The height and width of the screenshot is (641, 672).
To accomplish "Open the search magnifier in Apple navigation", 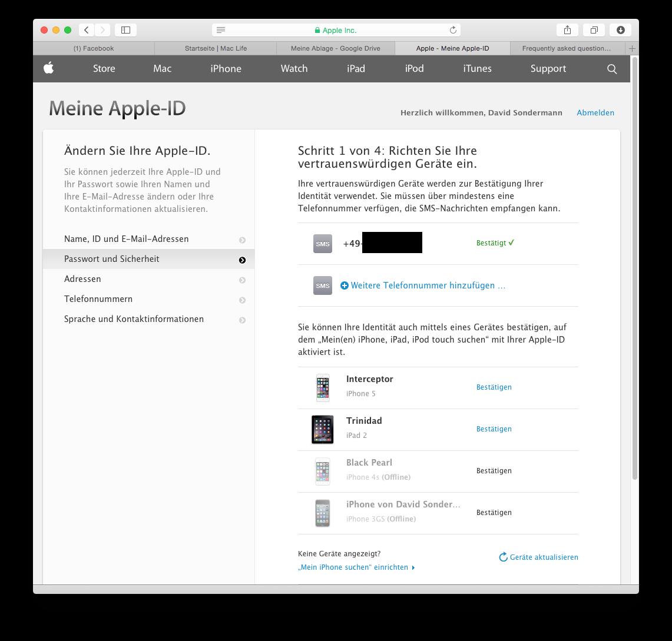I will (612, 69).
